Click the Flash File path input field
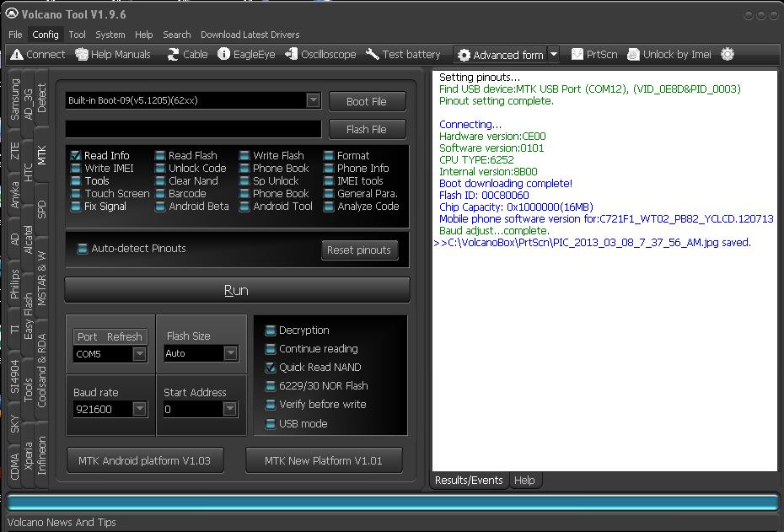 [193, 129]
